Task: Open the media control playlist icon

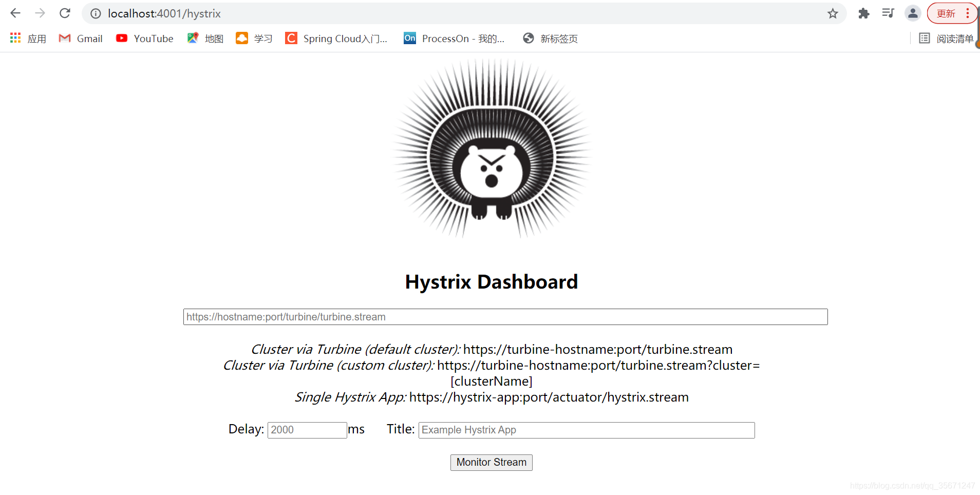Action: [888, 13]
